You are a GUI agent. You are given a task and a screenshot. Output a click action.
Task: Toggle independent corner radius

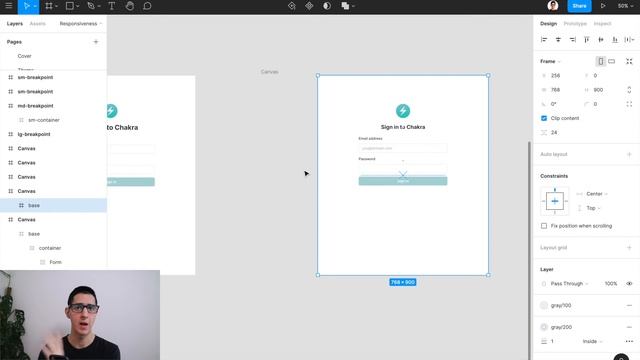click(629, 104)
